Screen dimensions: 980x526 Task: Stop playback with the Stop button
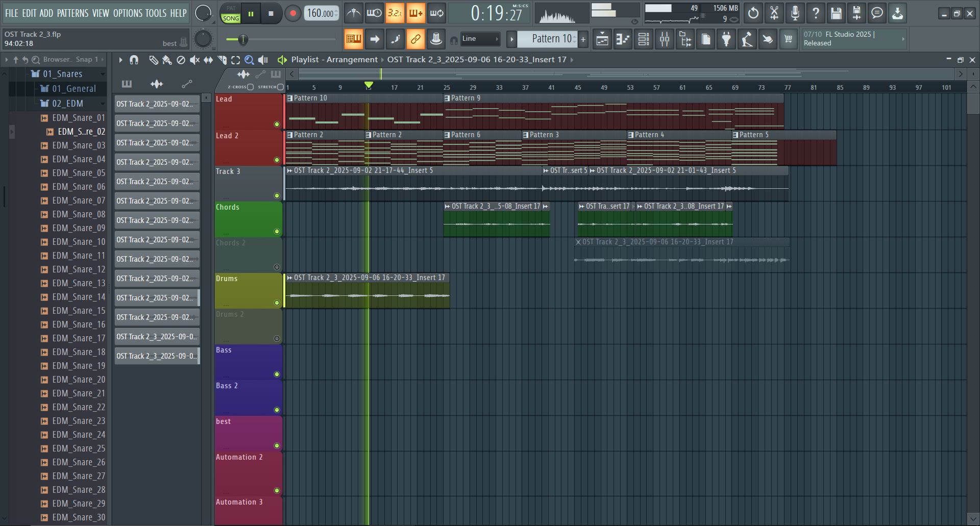point(271,14)
